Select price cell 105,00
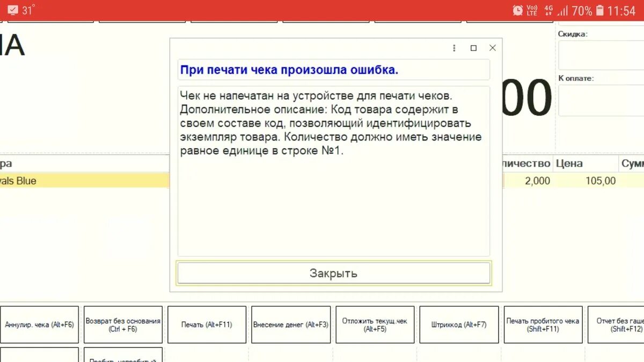This screenshot has width=644, height=362. click(x=586, y=181)
